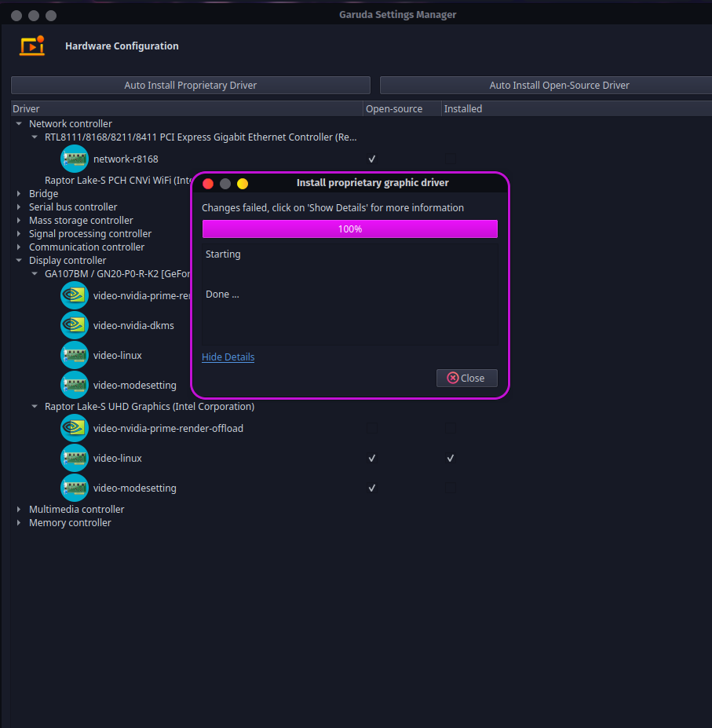
Task: Sort by the Installed column header
Action: (x=576, y=108)
